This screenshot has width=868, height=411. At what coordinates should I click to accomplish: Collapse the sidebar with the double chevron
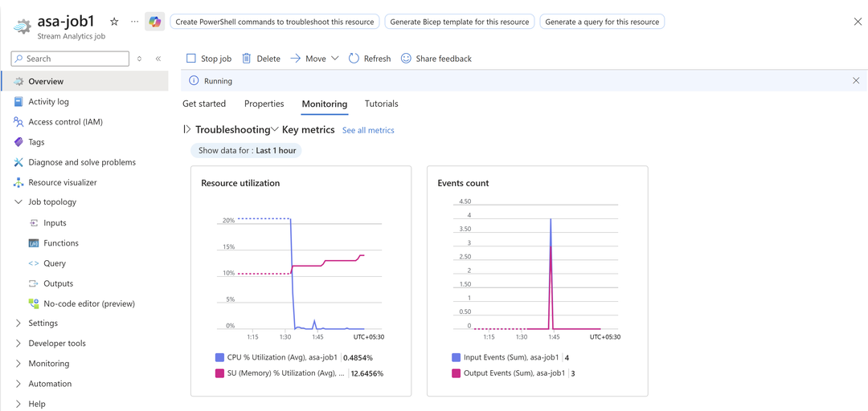pyautogui.click(x=158, y=59)
